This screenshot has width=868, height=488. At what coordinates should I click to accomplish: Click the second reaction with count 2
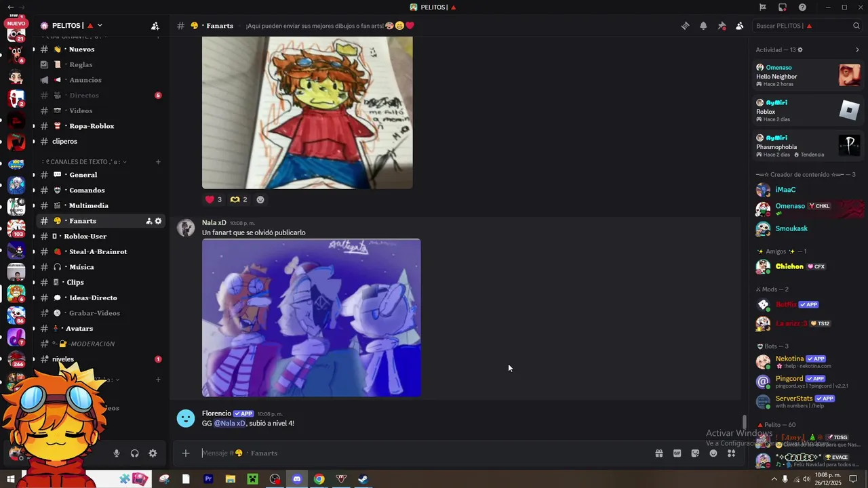click(x=239, y=199)
